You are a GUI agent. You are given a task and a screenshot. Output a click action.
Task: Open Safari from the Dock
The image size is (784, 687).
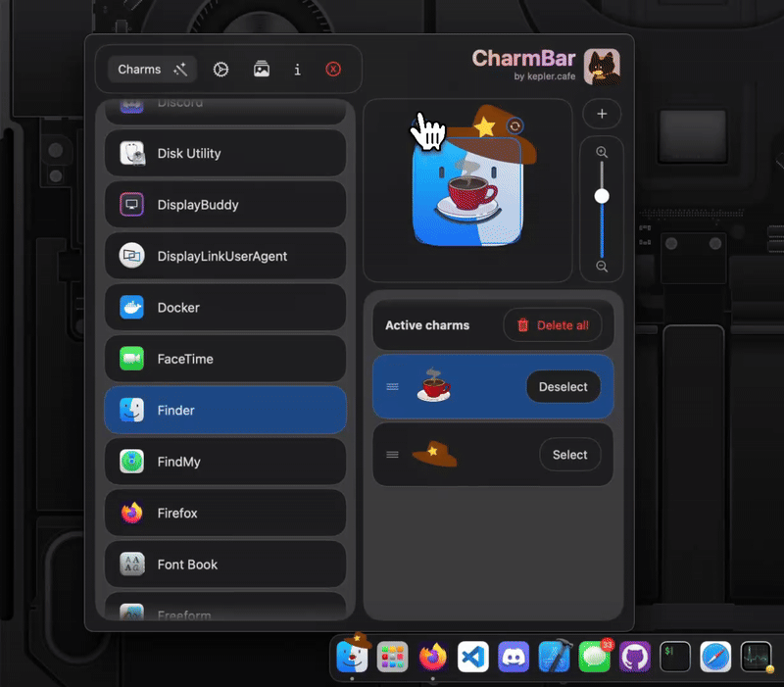click(715, 657)
